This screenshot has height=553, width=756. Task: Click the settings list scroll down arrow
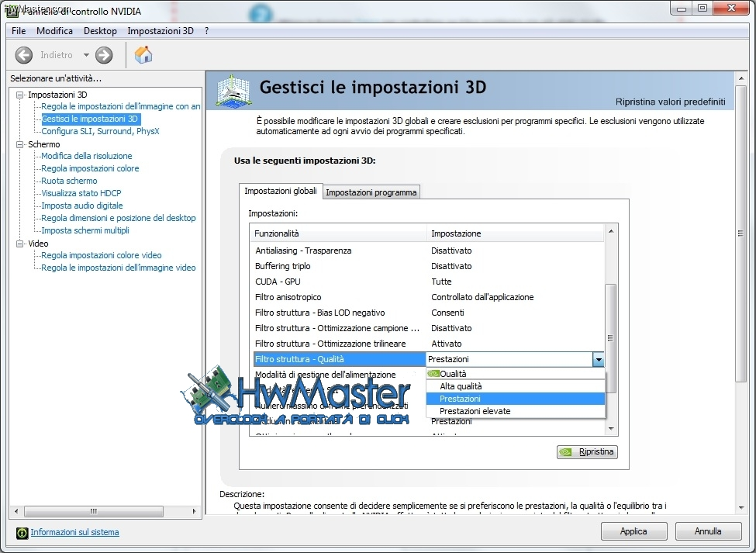(611, 429)
